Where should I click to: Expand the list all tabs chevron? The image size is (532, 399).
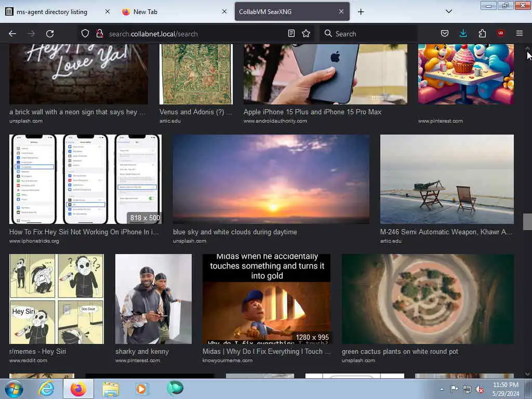pyautogui.click(x=448, y=11)
